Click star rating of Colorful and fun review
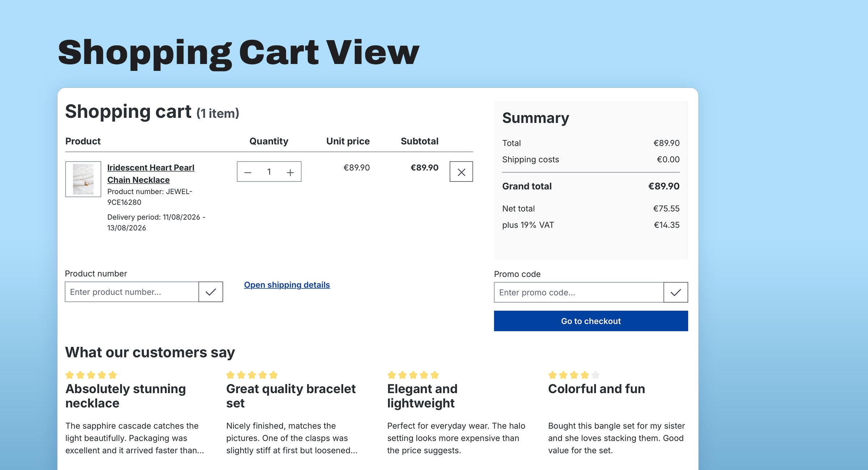Viewport: 868px width, 470px height. [574, 375]
